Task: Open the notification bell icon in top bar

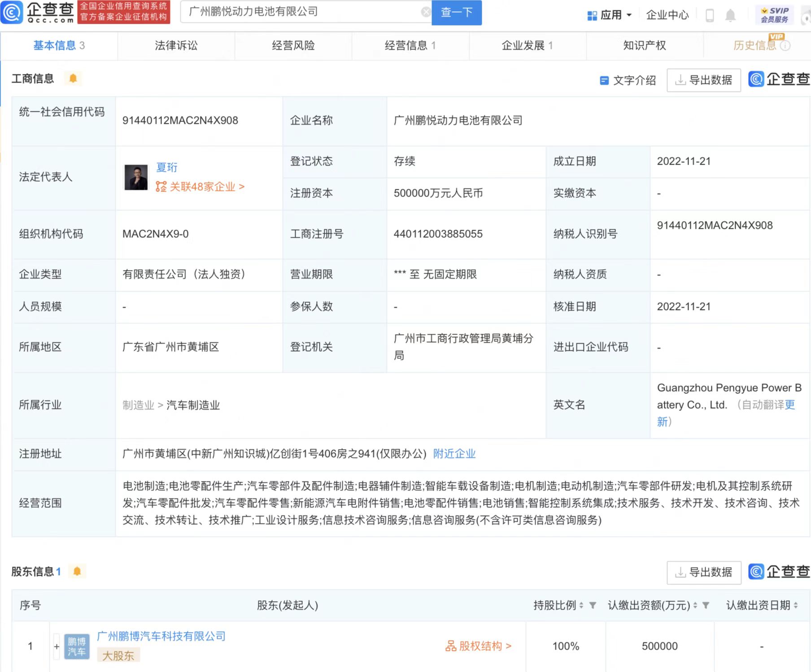Action: (730, 15)
